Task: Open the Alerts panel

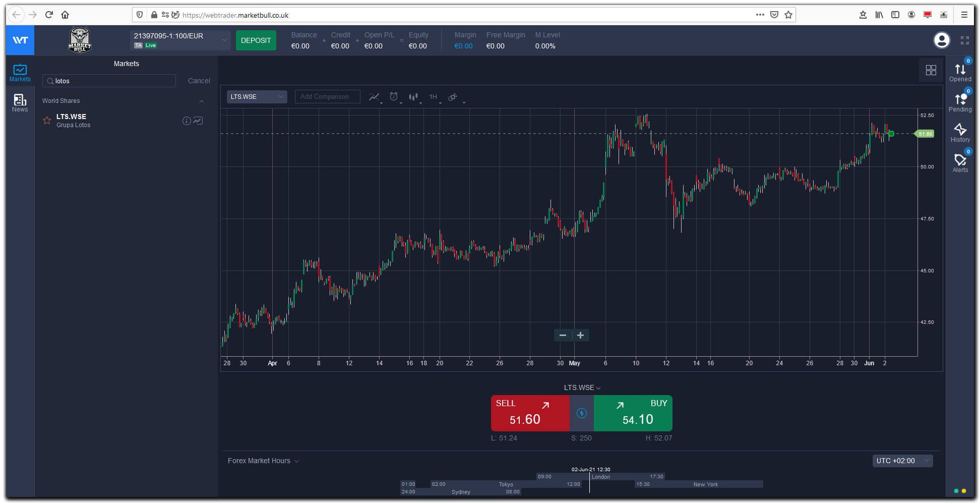Action: coord(960,162)
